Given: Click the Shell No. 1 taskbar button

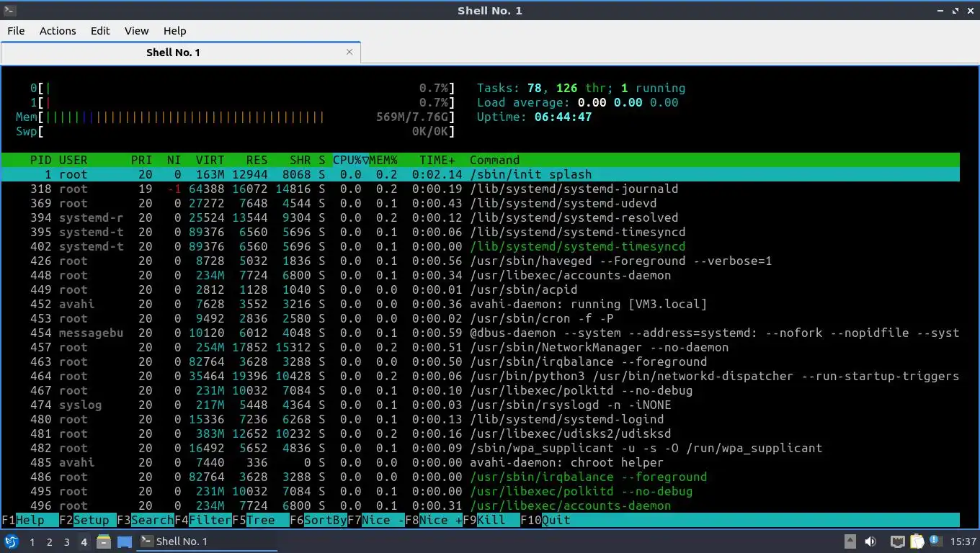Looking at the screenshot, I should click(x=208, y=541).
